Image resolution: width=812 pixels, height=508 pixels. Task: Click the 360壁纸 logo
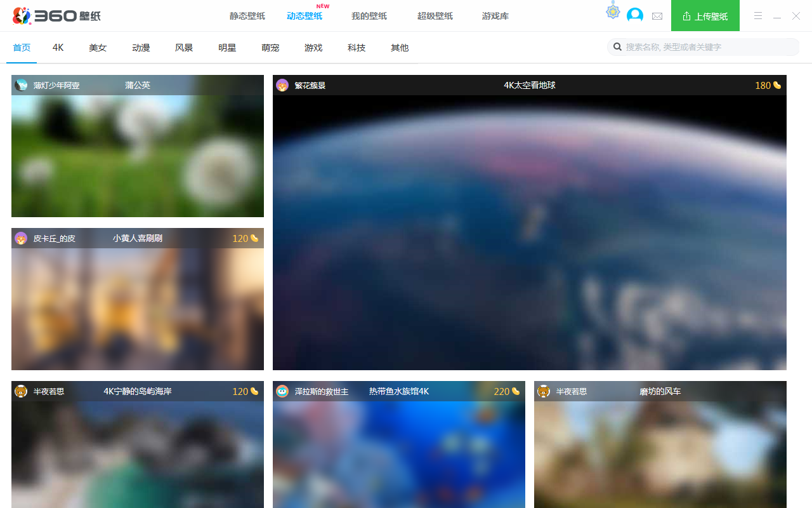pos(57,16)
